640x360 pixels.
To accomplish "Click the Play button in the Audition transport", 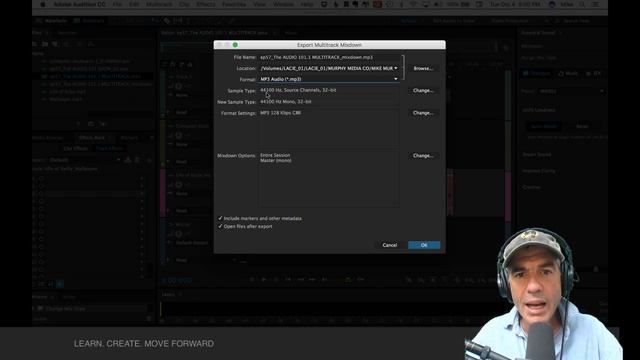I will (264, 280).
